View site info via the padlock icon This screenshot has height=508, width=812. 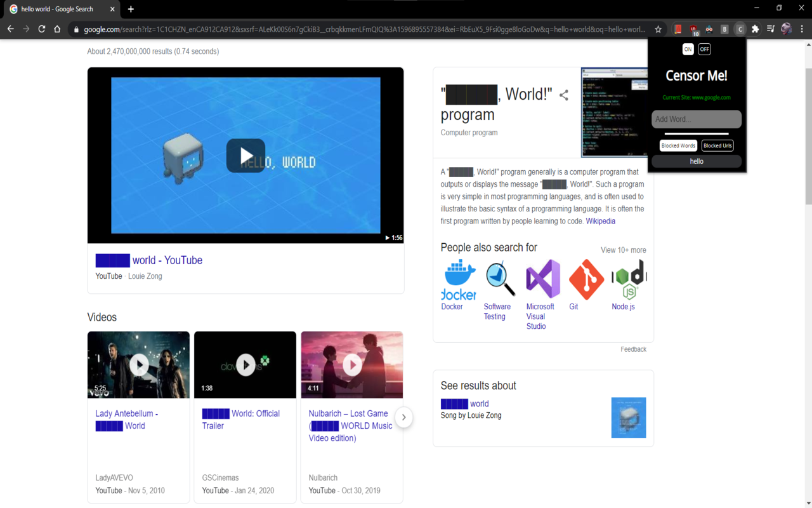(76, 29)
